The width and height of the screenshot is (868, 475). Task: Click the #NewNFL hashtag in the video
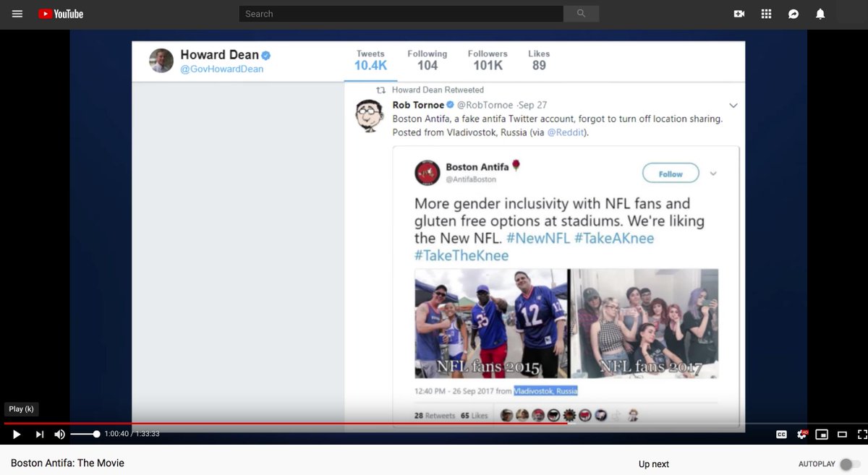(537, 238)
